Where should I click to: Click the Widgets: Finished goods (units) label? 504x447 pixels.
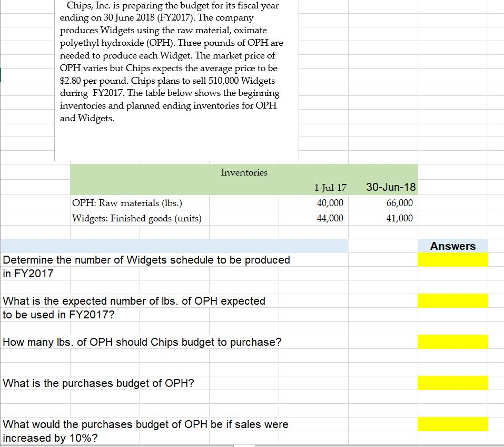[x=136, y=218]
